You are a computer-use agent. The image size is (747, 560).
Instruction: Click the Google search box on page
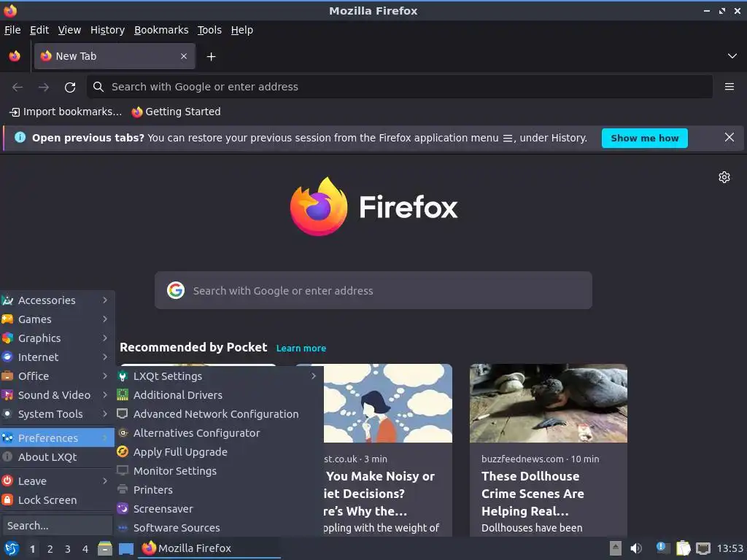coord(373,290)
